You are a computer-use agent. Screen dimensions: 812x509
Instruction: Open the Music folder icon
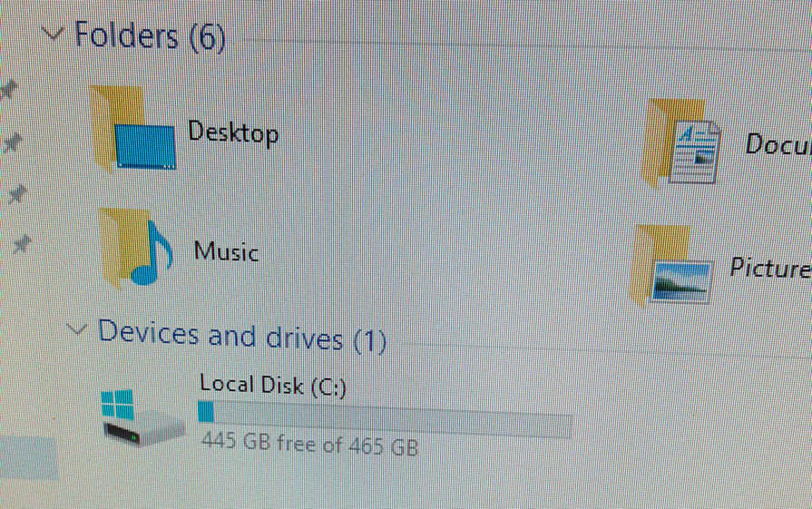[136, 248]
